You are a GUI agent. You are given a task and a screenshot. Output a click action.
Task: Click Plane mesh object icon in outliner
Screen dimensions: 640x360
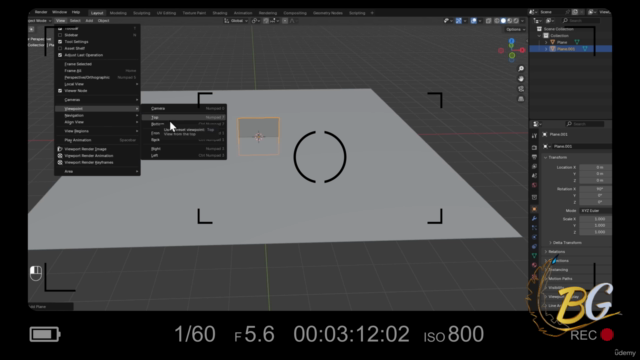point(553,42)
